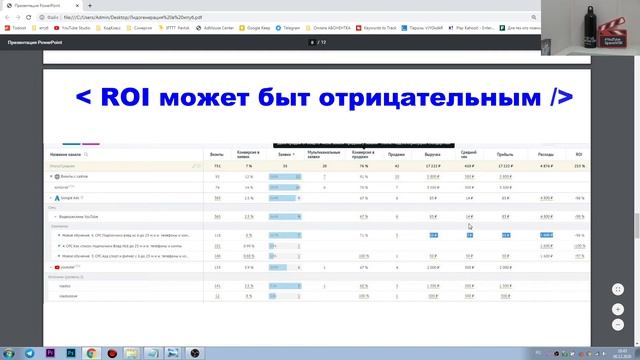Click the search icon beside the channel name header

[86, 155]
